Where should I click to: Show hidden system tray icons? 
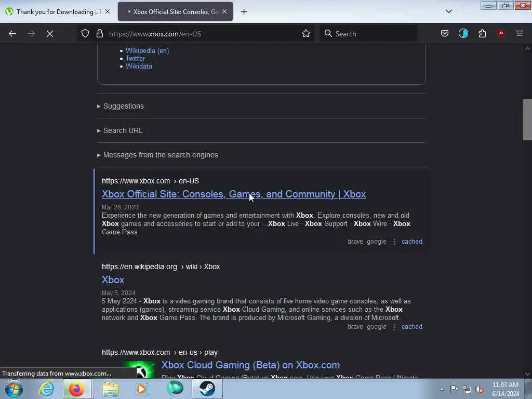click(442, 389)
